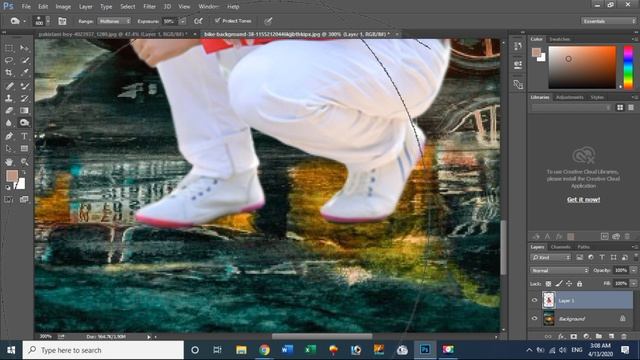The height and width of the screenshot is (360, 640).
Task: Toggle the Protect Tones checkbox
Action: [217, 20]
